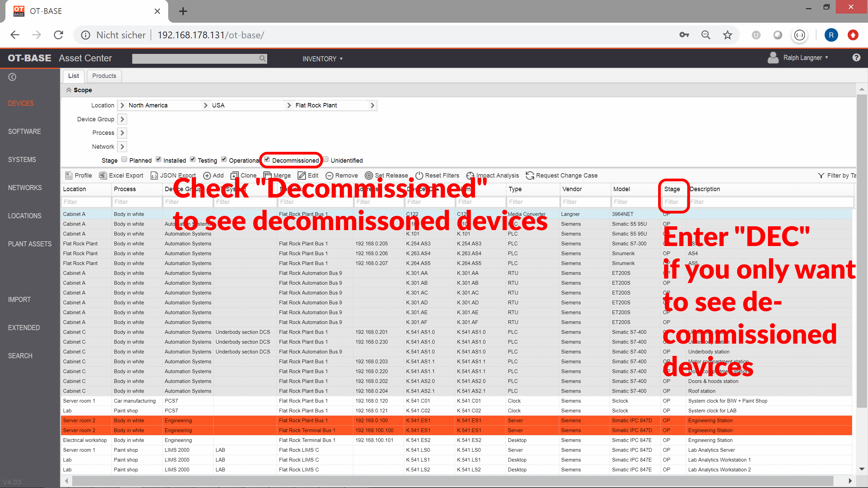
Task: Open the INVENTORY dropdown menu
Action: coord(322,59)
